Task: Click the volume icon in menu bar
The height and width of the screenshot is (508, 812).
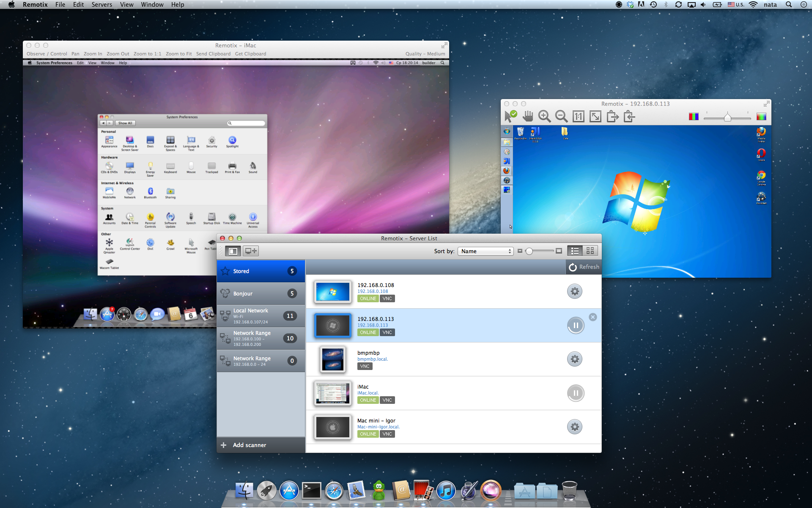Action: tap(703, 5)
